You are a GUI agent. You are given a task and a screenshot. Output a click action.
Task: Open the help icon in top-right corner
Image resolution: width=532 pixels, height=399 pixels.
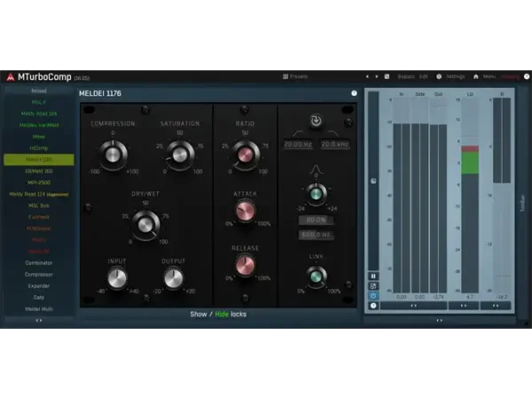click(x=527, y=76)
